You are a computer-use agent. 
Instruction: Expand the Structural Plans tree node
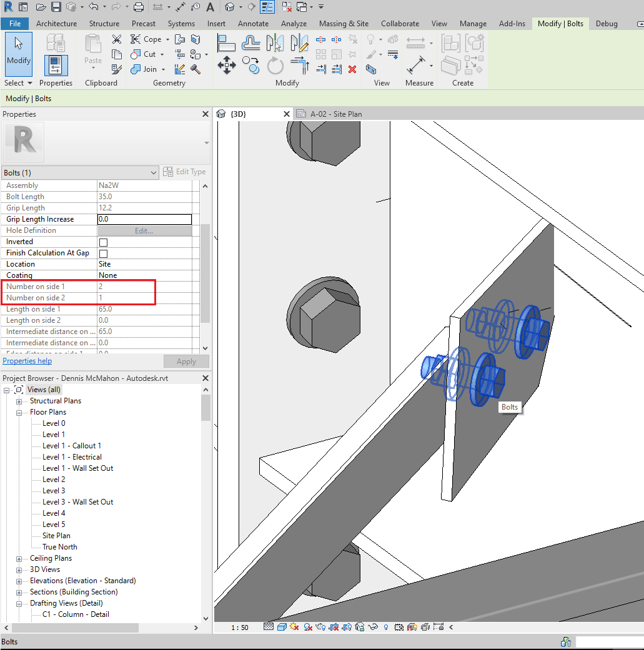(x=17, y=400)
